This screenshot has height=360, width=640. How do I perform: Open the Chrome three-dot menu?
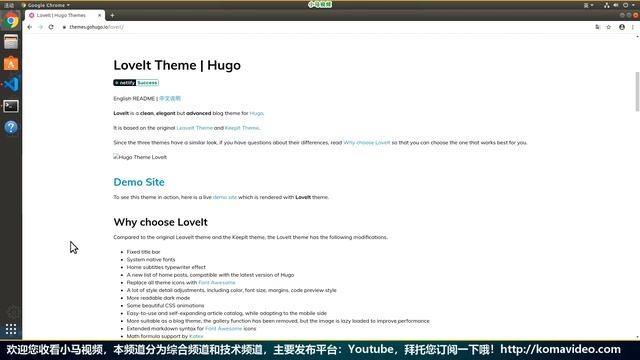(633, 27)
